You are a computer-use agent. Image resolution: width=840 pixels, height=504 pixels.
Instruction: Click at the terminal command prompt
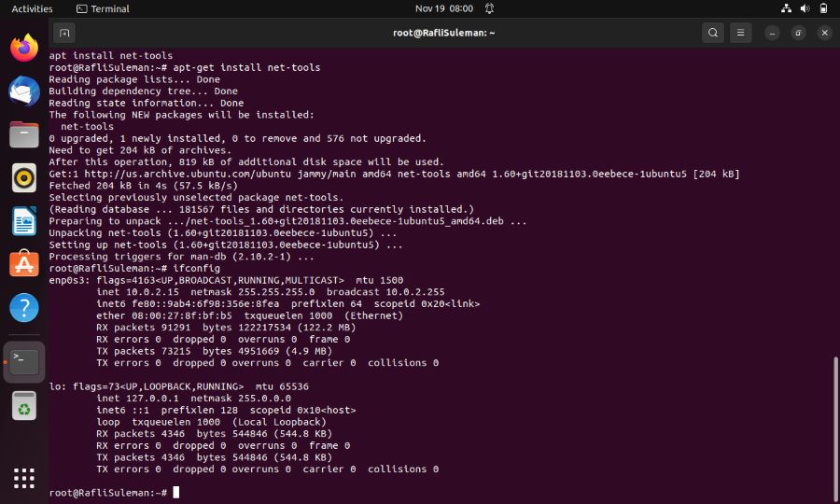[x=176, y=492]
